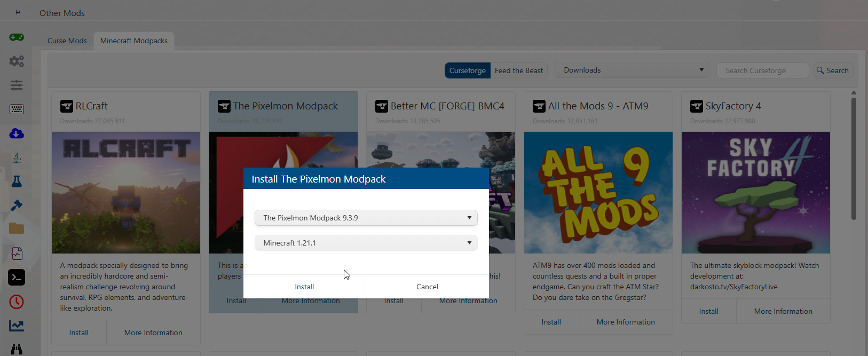Open the Java settings sidebar icon

[x=17, y=157]
